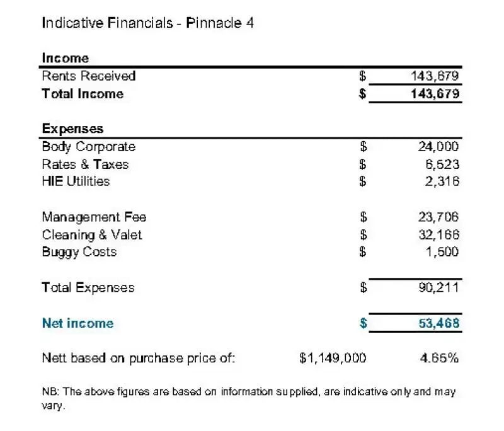Click the Rents Received label
This screenshot has width=504, height=431.
click(x=89, y=76)
